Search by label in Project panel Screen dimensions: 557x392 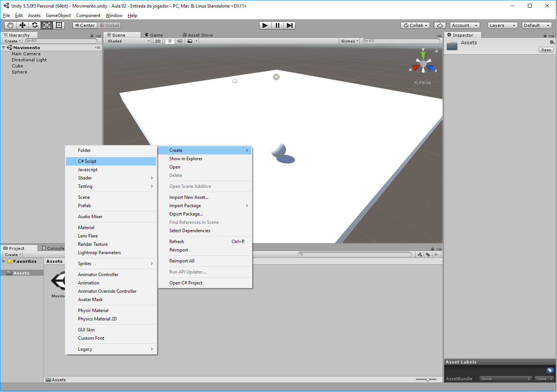428,255
